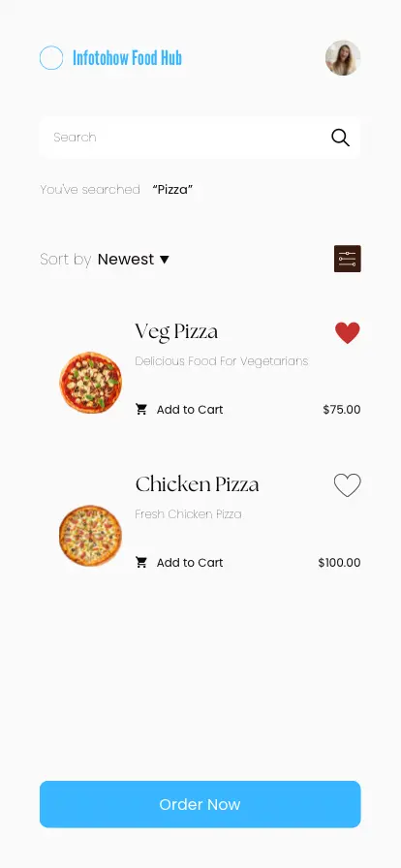The width and height of the screenshot is (401, 868).
Task: Click the Order Now button
Action: point(200,804)
